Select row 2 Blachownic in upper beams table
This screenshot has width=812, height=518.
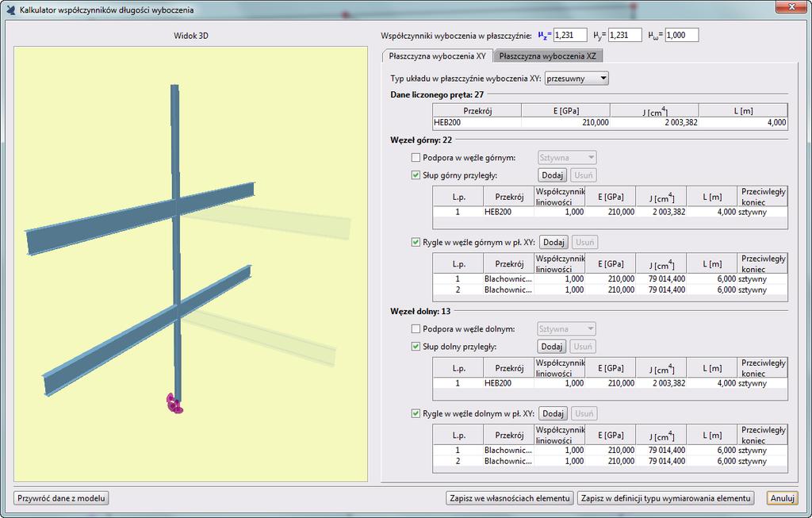610,290
